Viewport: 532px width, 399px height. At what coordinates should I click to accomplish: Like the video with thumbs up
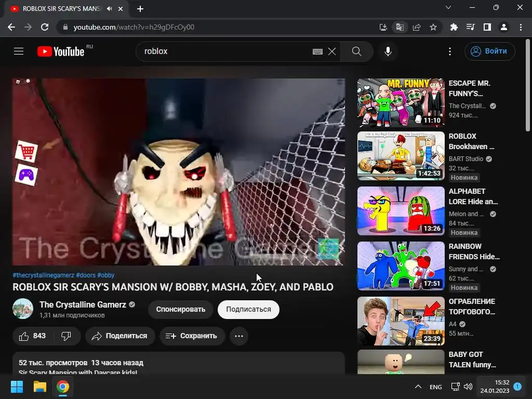(33, 336)
